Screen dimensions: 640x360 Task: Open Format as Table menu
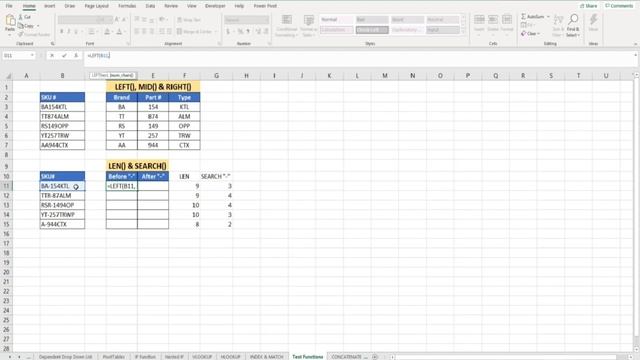pos(309,26)
